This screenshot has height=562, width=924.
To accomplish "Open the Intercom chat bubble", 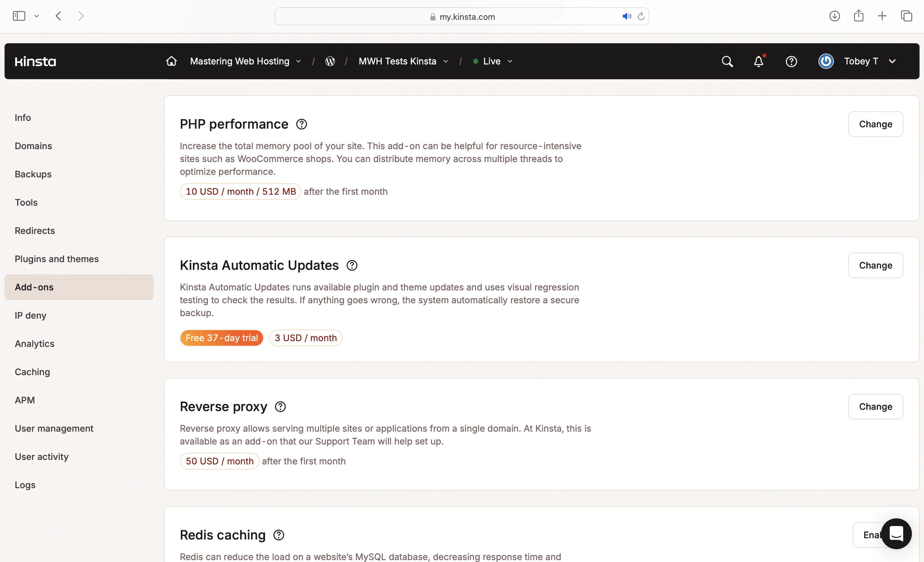I will pyautogui.click(x=896, y=534).
